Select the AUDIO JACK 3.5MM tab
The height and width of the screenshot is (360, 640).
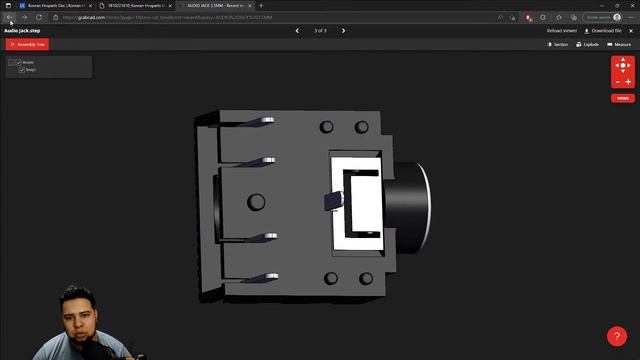point(215,6)
